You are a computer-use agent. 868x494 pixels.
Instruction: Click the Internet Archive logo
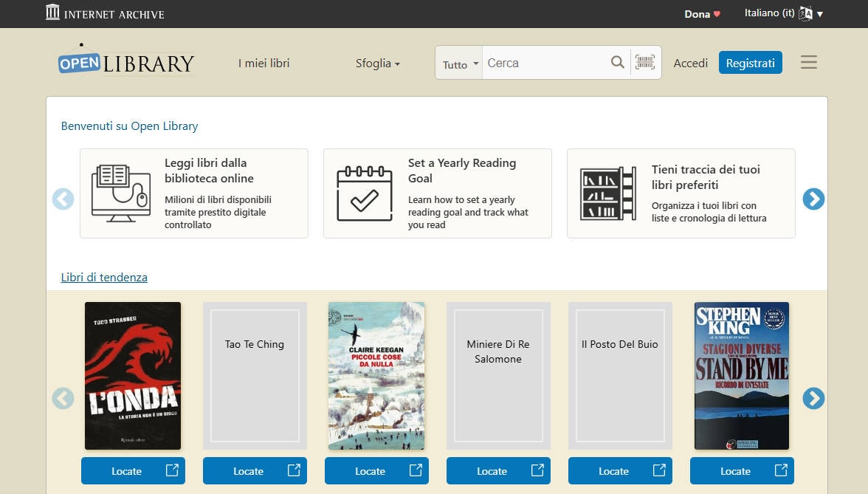104,13
